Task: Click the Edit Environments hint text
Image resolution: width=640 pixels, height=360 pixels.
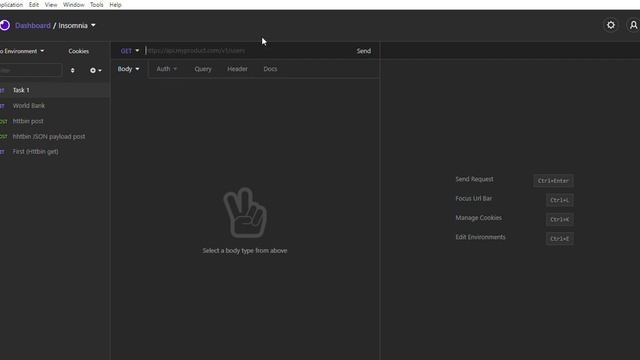Action: pos(480,237)
